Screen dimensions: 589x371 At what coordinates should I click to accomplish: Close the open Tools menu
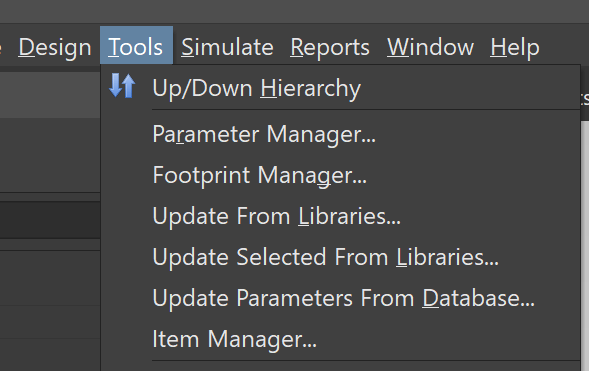click(x=136, y=45)
